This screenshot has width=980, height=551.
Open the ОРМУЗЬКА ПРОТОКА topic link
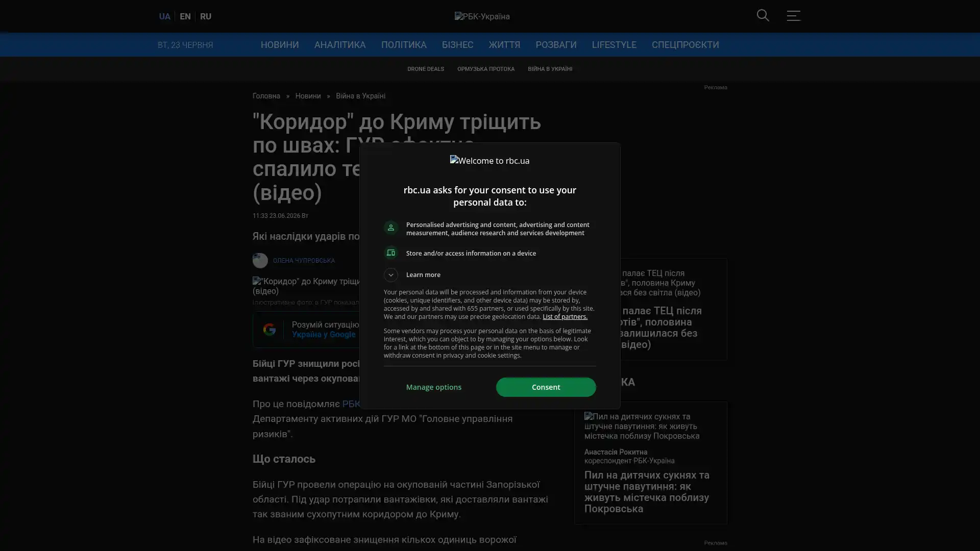pyautogui.click(x=486, y=69)
